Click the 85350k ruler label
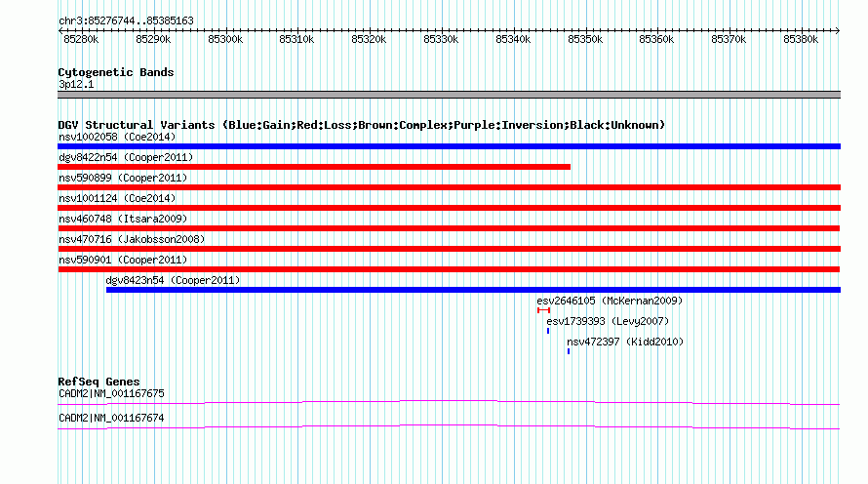Image resolution: width=868 pixels, height=484 pixels. (x=585, y=39)
